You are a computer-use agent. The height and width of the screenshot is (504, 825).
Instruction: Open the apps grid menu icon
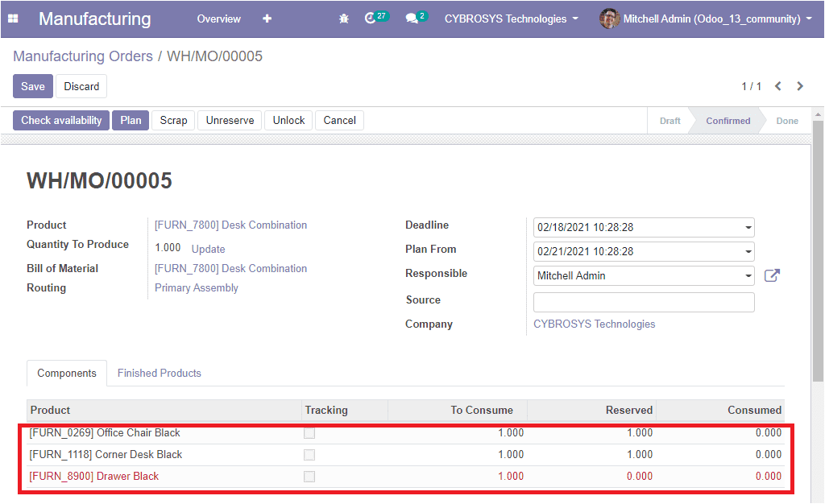coord(13,19)
